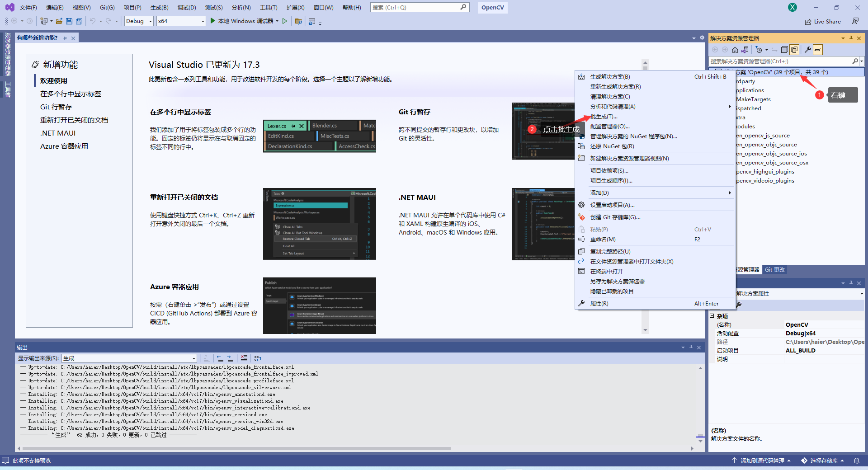The image size is (868, 470).
Task: Switch views icon in Solution Explorer toolbar
Action: point(745,50)
